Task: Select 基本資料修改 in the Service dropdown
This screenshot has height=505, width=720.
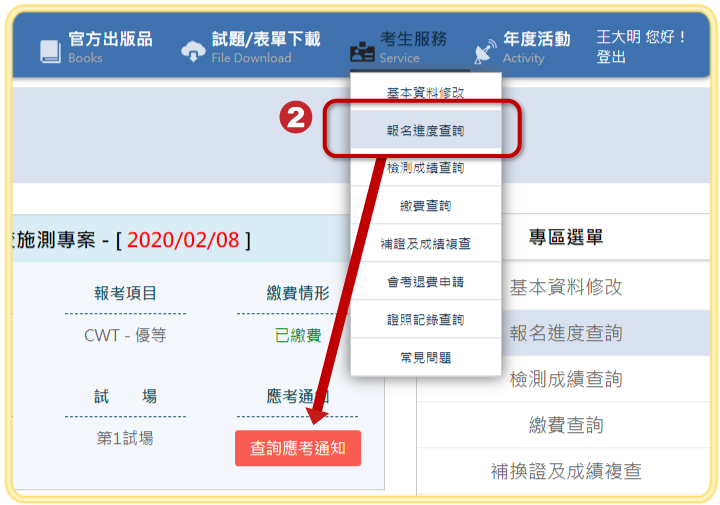Action: pyautogui.click(x=426, y=93)
